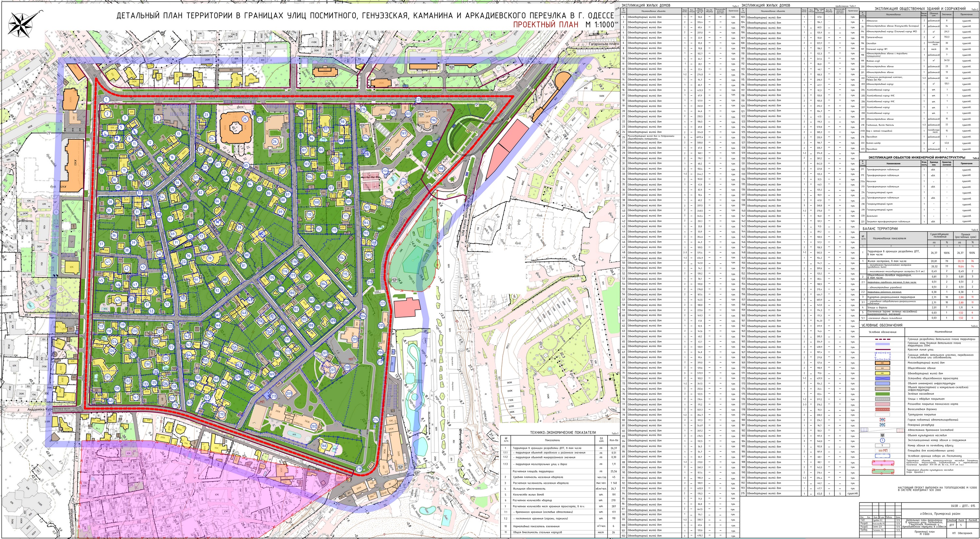Click map marker 218 at the southeast corner
Viewport: 980px width, 539px height.
point(359,469)
